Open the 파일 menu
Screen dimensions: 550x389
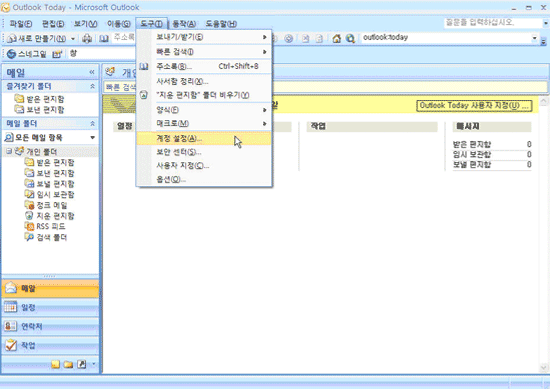pos(21,24)
